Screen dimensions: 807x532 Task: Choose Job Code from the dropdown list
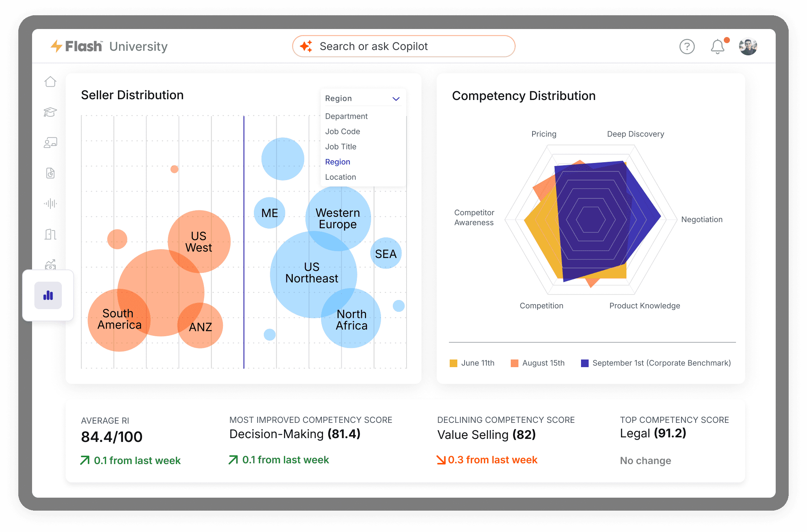(x=342, y=132)
